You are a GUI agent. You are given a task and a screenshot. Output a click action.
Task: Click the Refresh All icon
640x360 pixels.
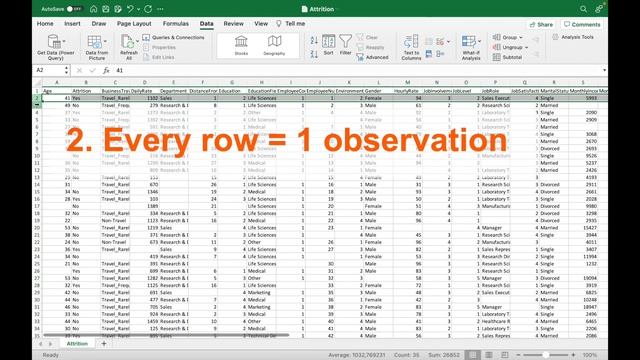[127, 42]
